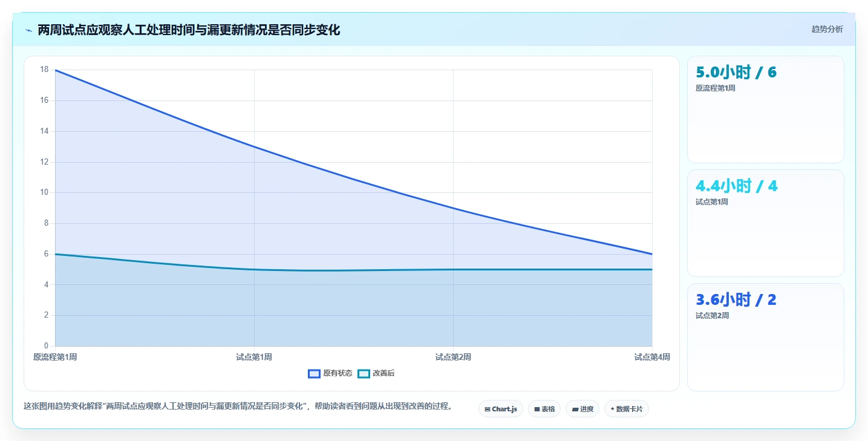Click the 试点第4周 x-axis label
868x441 pixels.
pos(652,358)
